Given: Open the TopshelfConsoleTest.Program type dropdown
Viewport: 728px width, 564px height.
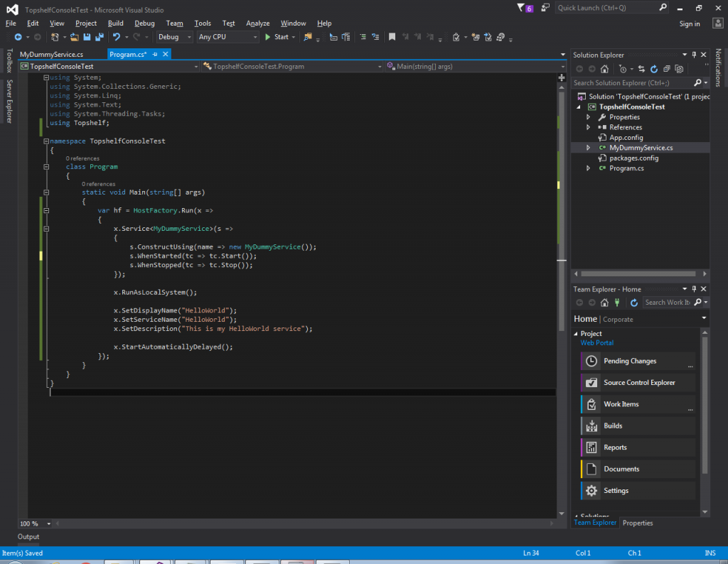Looking at the screenshot, I should coord(292,67).
